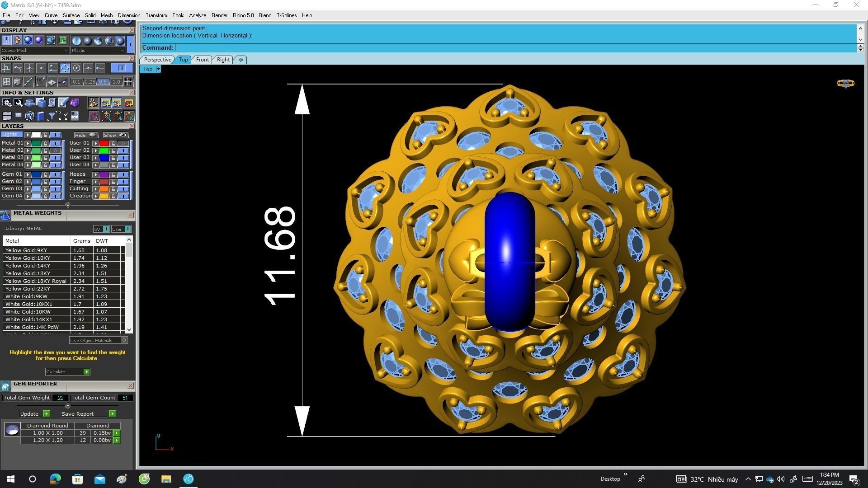Click the Gem Reporter panel icon
868x488 pixels.
[x=5, y=386]
